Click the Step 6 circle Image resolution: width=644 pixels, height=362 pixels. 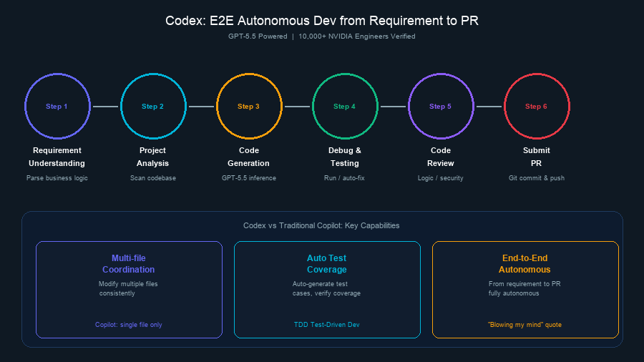537,107
